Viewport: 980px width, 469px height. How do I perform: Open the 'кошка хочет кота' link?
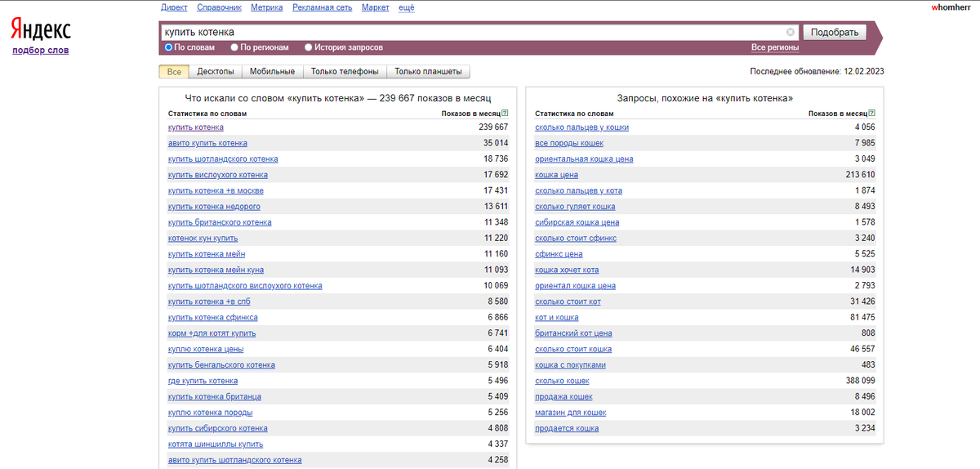pyautogui.click(x=567, y=270)
